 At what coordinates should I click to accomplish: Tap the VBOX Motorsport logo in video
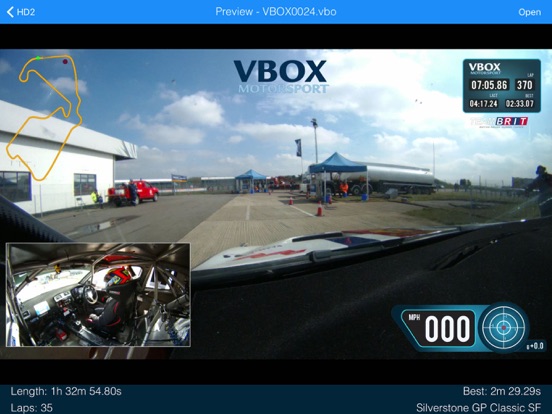tap(281, 76)
